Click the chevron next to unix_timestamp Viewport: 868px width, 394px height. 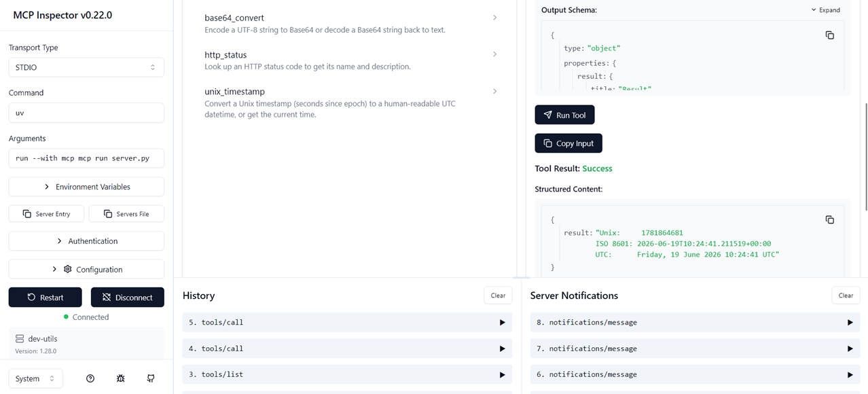click(494, 91)
